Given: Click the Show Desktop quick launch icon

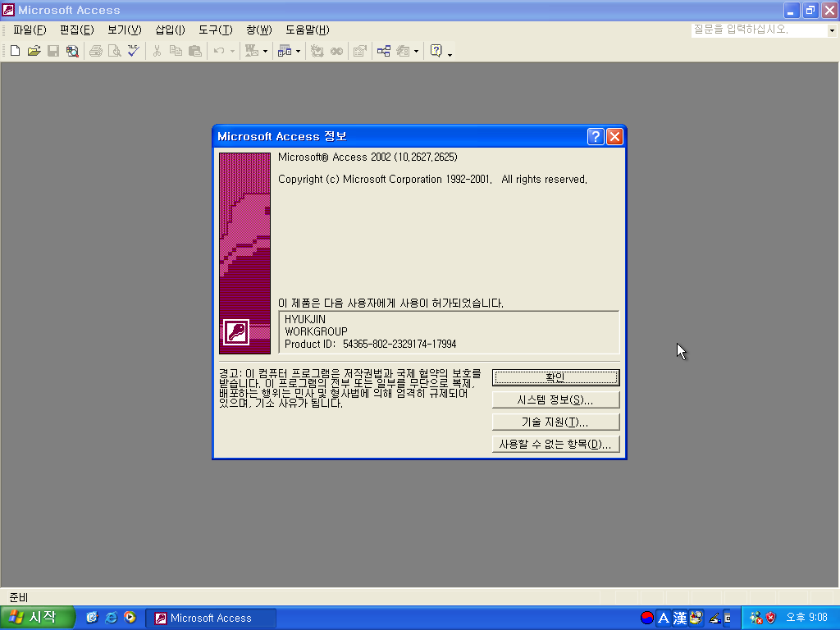Looking at the screenshot, I should pos(92,618).
